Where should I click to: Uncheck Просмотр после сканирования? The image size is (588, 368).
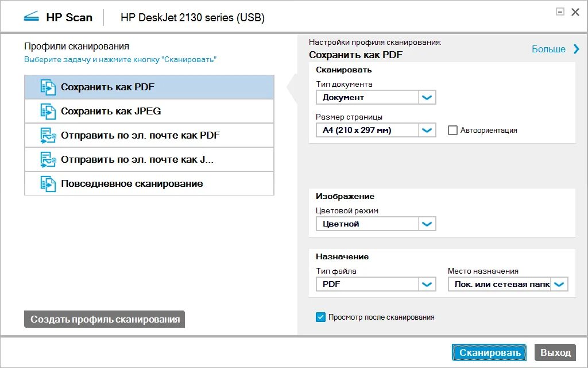pyautogui.click(x=320, y=317)
